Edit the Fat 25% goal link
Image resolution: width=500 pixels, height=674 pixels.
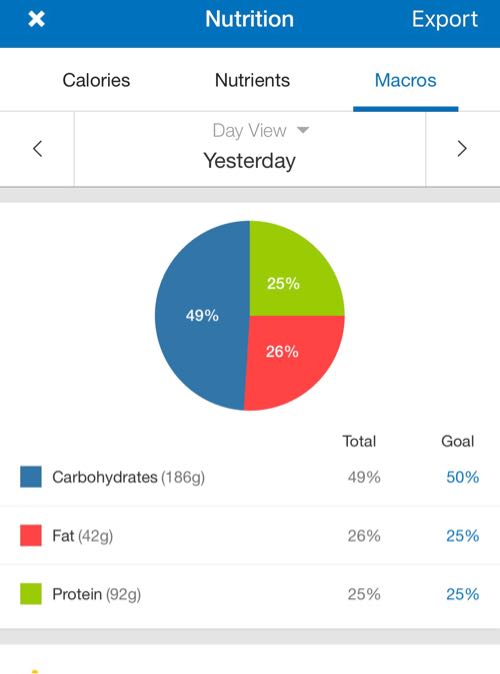463,536
